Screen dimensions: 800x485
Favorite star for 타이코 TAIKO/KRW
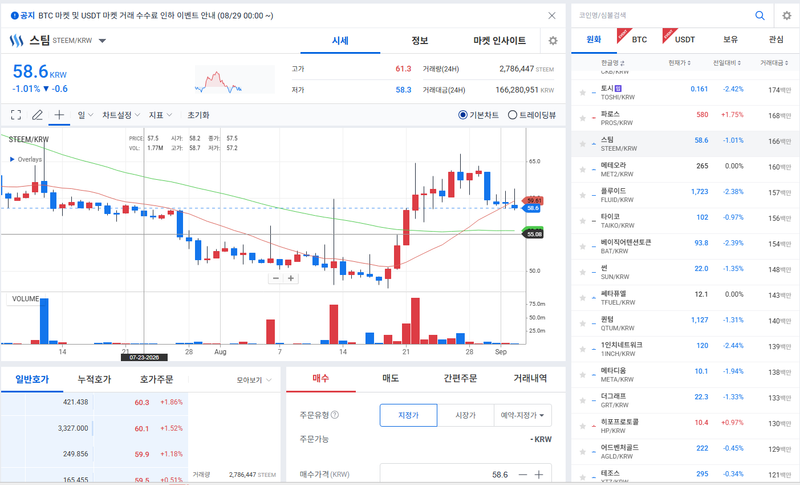coord(582,221)
